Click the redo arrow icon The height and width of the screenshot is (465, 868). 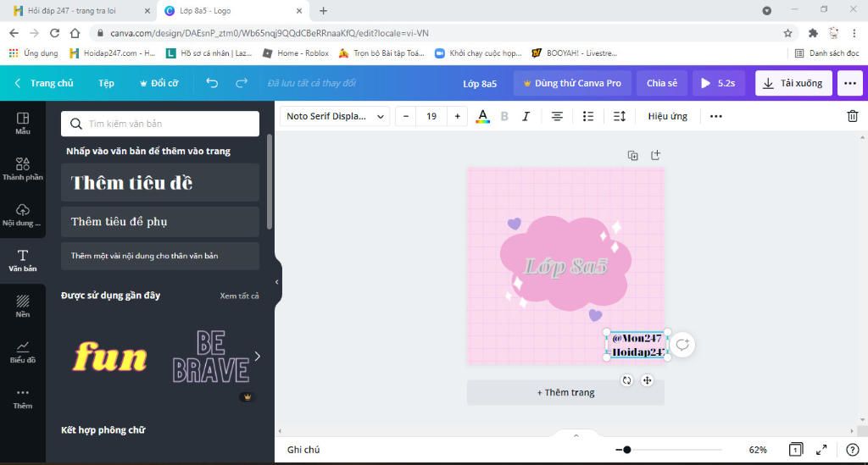click(242, 83)
